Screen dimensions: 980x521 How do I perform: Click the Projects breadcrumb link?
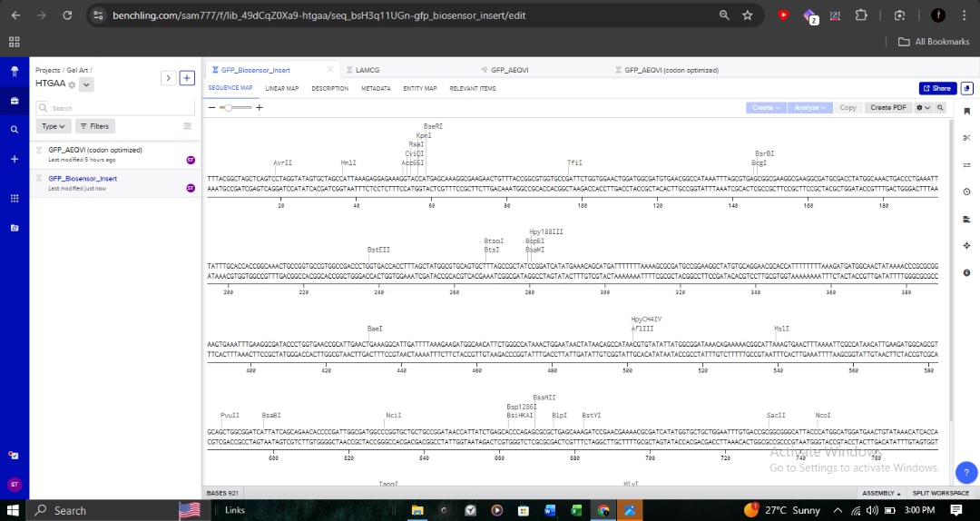click(x=47, y=70)
